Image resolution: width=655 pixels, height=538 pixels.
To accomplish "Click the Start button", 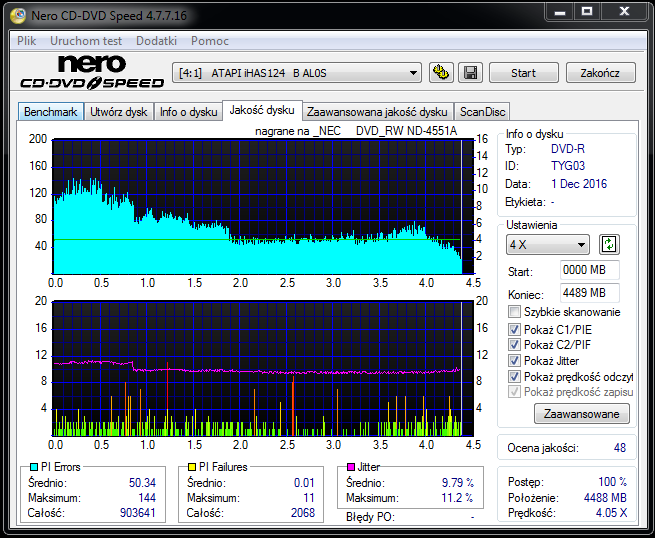I will tap(523, 73).
